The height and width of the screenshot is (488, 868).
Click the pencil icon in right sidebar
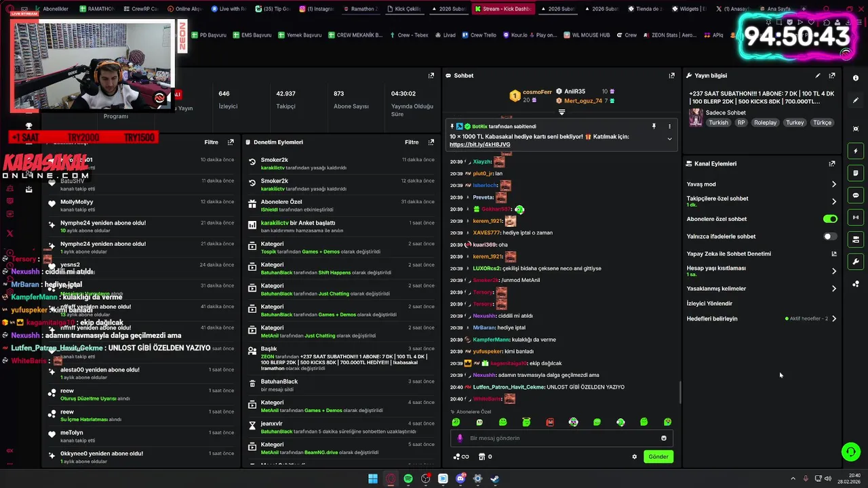pos(856,100)
